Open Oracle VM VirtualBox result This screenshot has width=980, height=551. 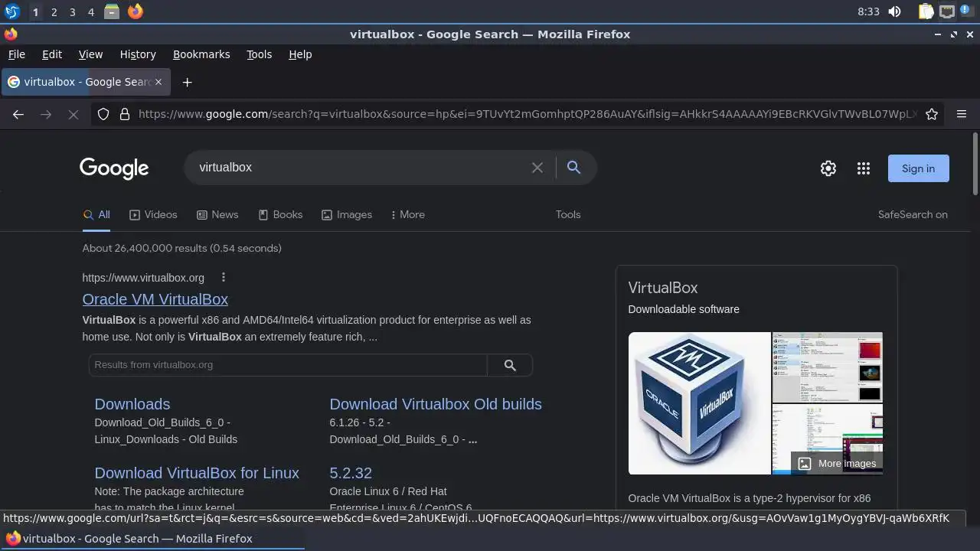[x=155, y=299]
